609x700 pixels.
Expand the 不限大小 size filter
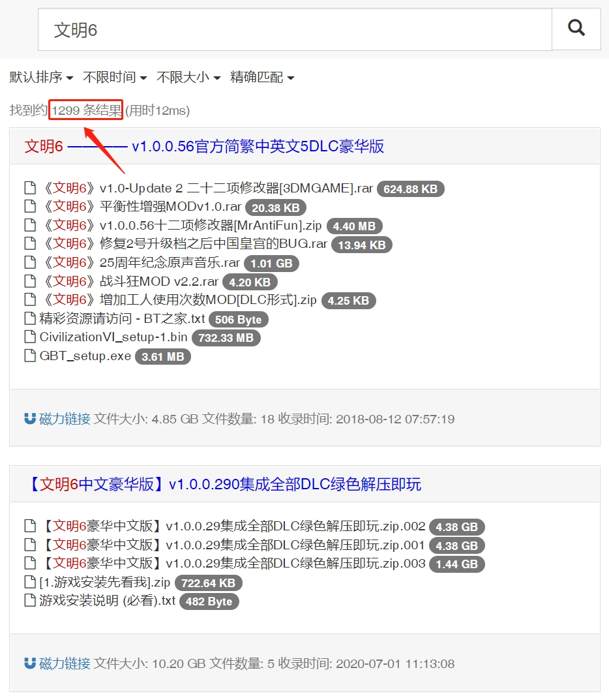pyautogui.click(x=188, y=78)
